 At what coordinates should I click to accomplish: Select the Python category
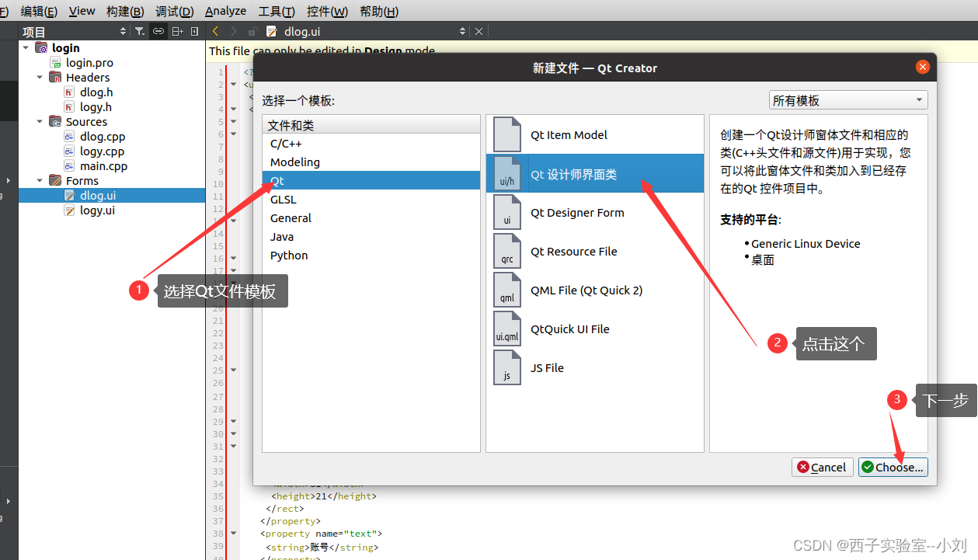[371, 256]
